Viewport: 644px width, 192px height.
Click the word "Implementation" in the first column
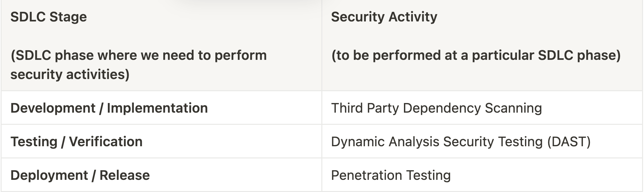click(157, 108)
